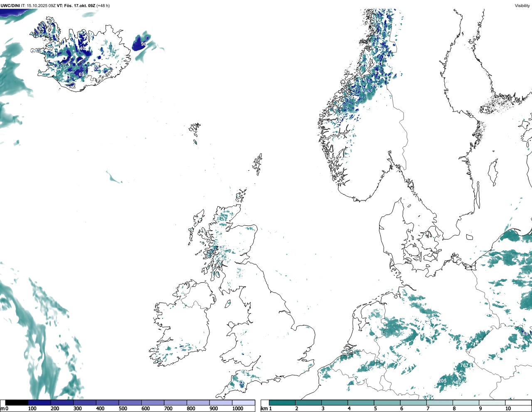Select the palest swatch right of 1000 m
Viewport: 532px width, 412px height.
coord(244,402)
